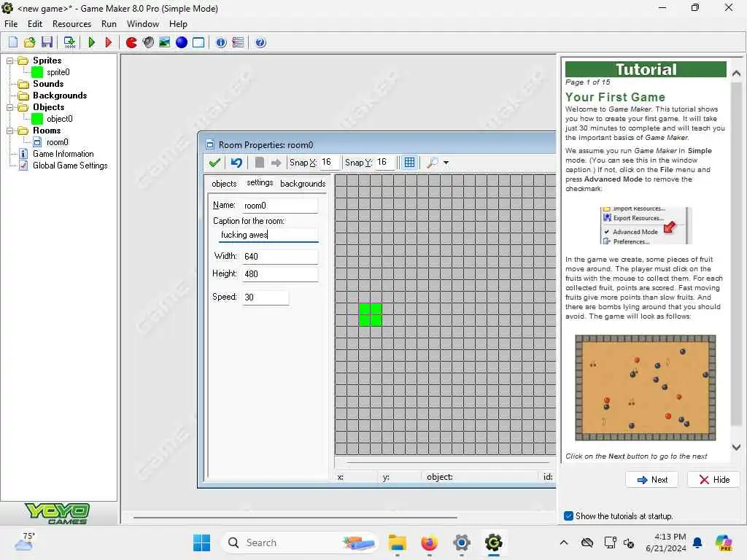Select room0 in resource tree
The height and width of the screenshot is (560, 747).
57,142
